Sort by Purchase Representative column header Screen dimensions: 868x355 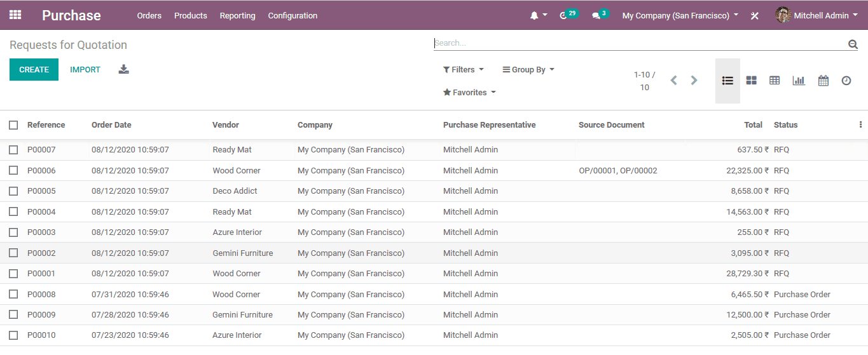[x=490, y=125]
